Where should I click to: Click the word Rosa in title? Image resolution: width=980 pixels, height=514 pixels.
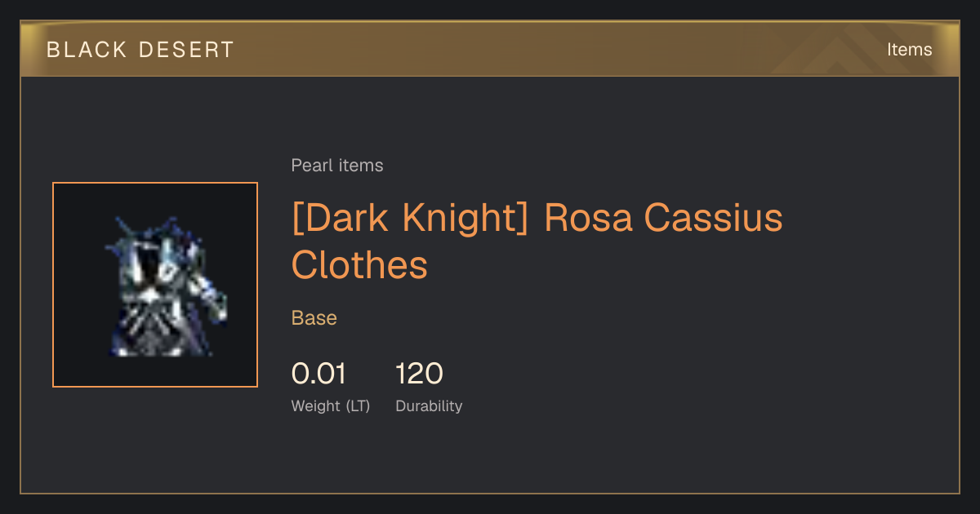point(588,219)
